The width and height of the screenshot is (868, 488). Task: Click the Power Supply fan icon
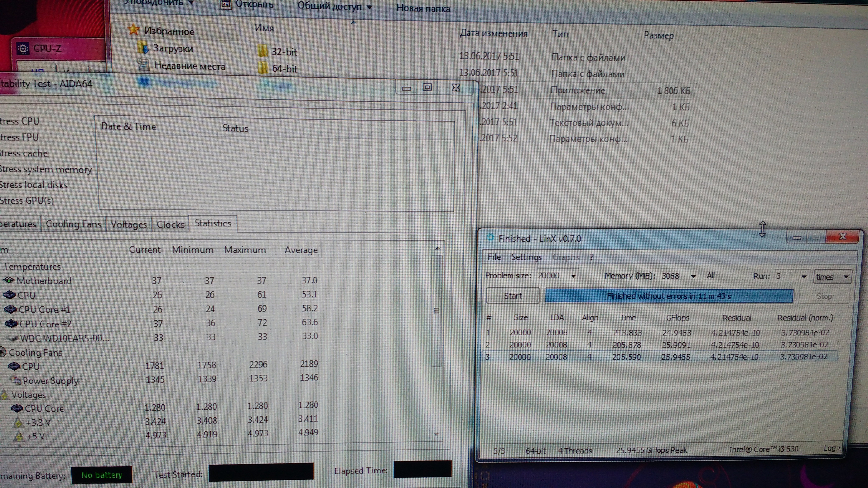coord(15,380)
